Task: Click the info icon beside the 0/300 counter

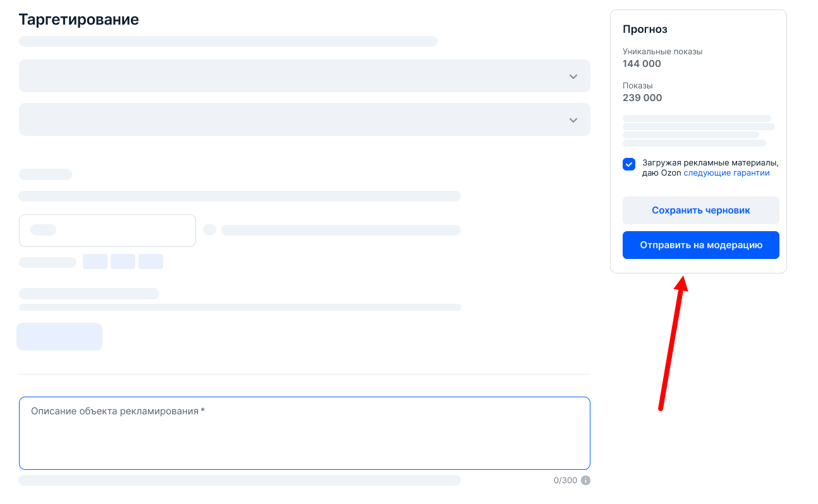Action: coord(585,480)
